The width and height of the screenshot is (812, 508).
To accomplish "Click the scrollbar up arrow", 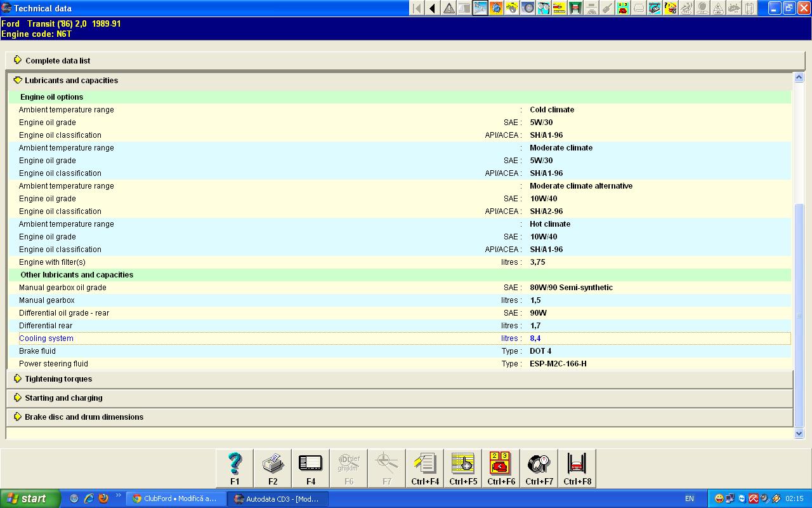I will click(x=799, y=77).
